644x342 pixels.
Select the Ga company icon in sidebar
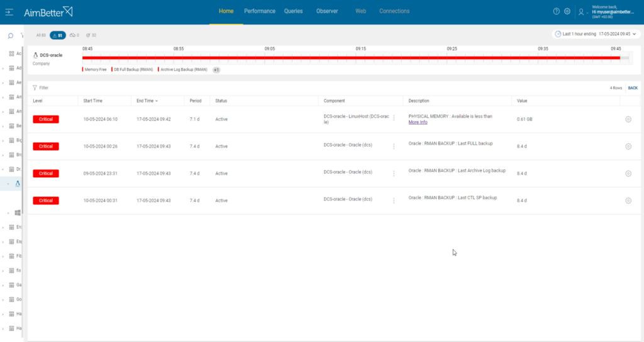pyautogui.click(x=11, y=285)
